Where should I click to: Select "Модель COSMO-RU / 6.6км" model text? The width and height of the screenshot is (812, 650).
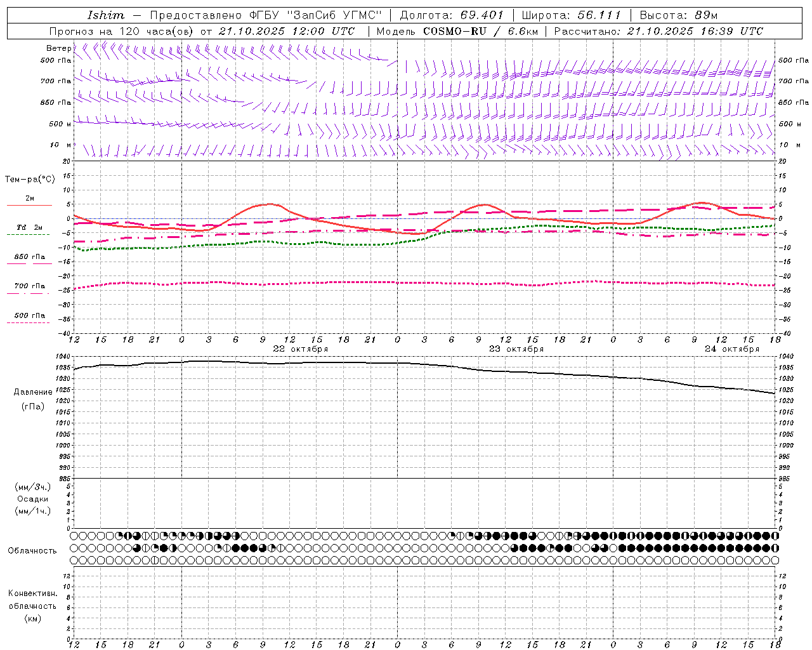click(457, 31)
